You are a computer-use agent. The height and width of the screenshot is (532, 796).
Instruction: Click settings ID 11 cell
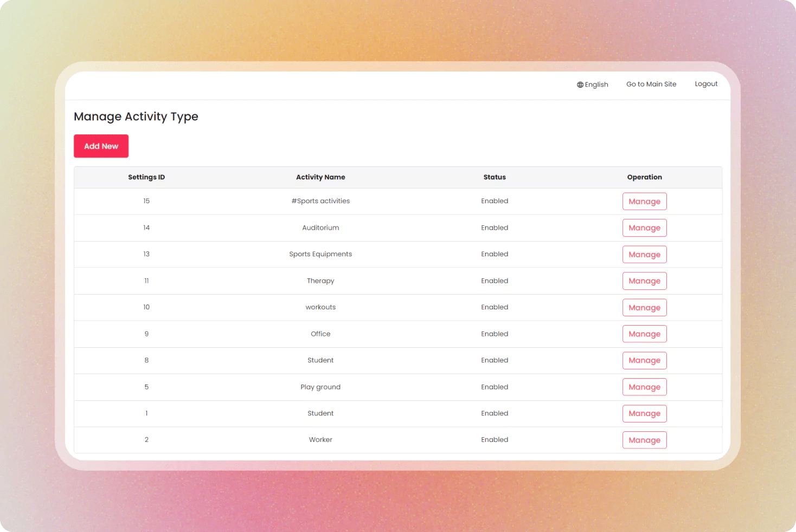(146, 281)
